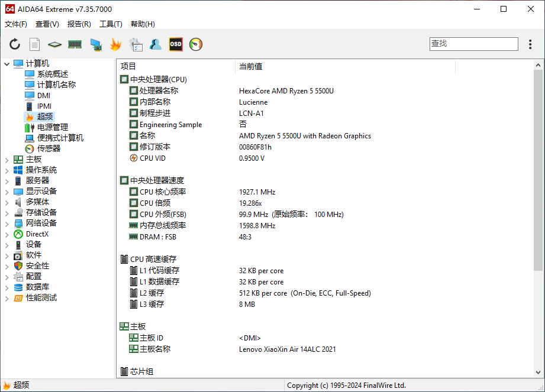Open the OSD panel icon

tap(176, 44)
